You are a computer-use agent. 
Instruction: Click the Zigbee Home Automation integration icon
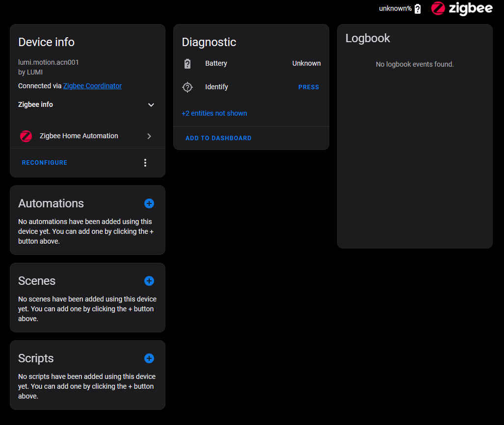[26, 136]
